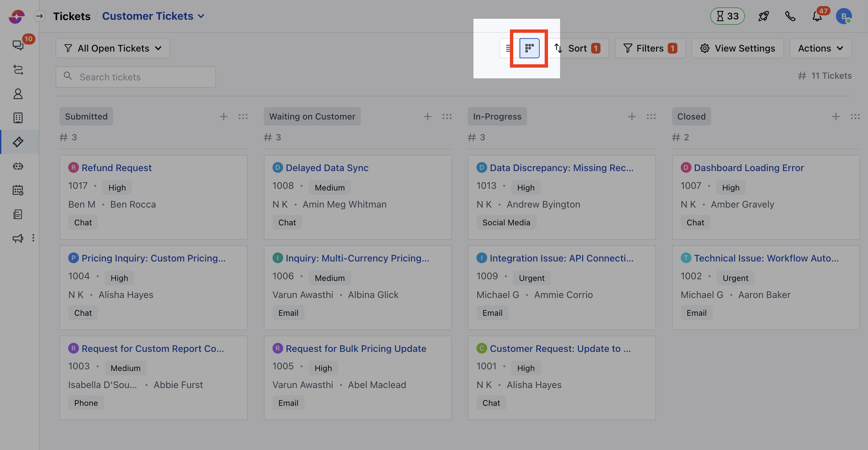Open the Actions dropdown menu
The width and height of the screenshot is (868, 450).
coord(820,48)
